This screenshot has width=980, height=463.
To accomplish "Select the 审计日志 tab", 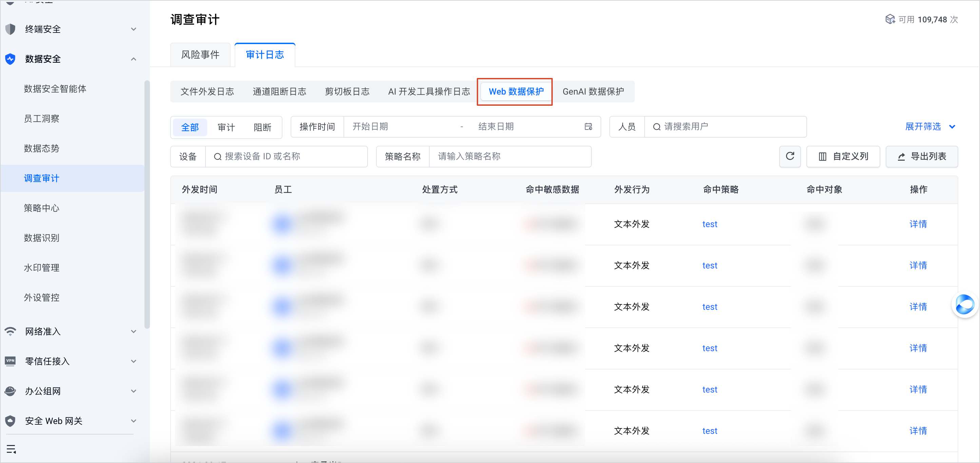I will (x=265, y=55).
